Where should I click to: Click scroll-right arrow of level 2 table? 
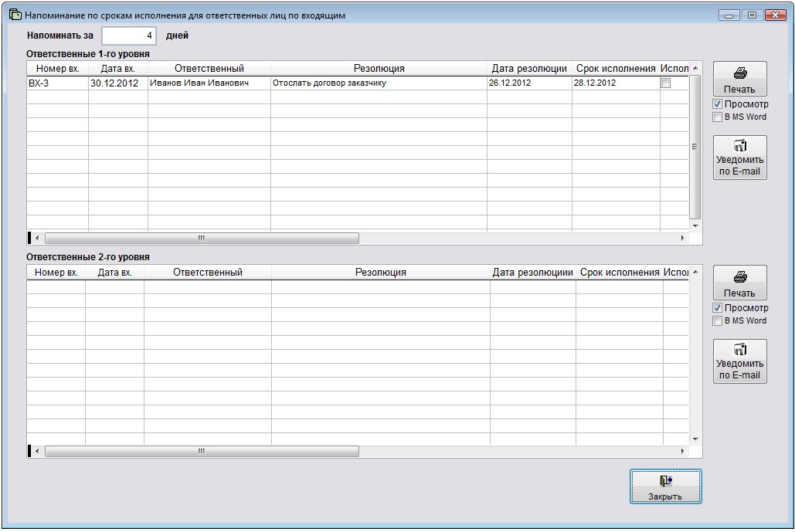pyautogui.click(x=683, y=451)
